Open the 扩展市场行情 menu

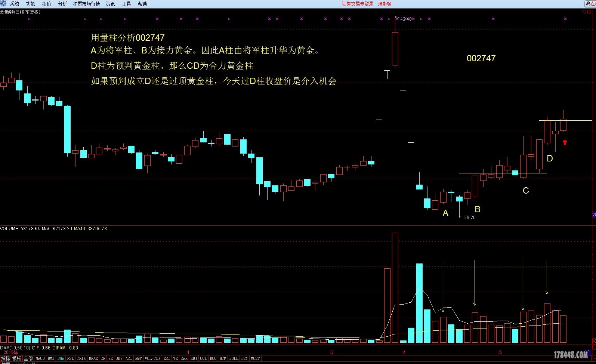click(87, 4)
